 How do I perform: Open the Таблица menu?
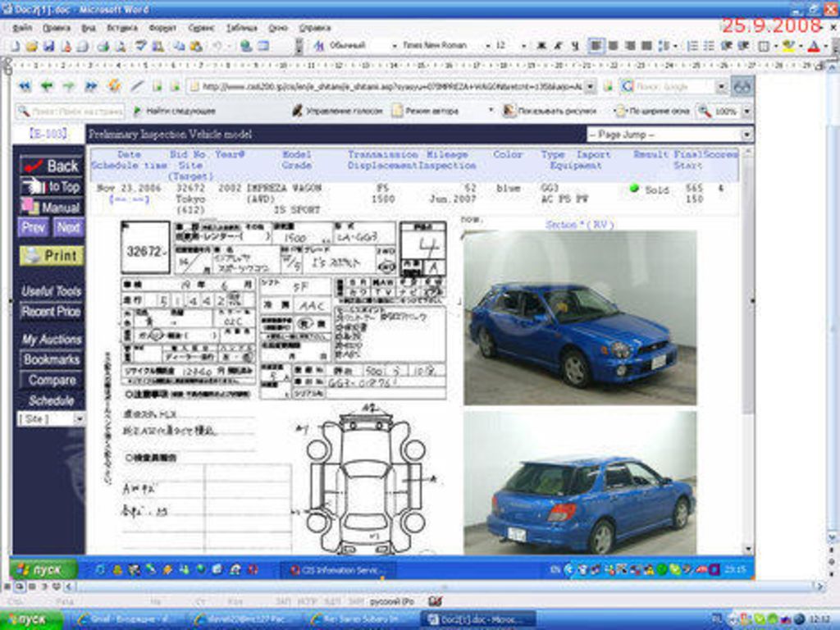pyautogui.click(x=242, y=27)
